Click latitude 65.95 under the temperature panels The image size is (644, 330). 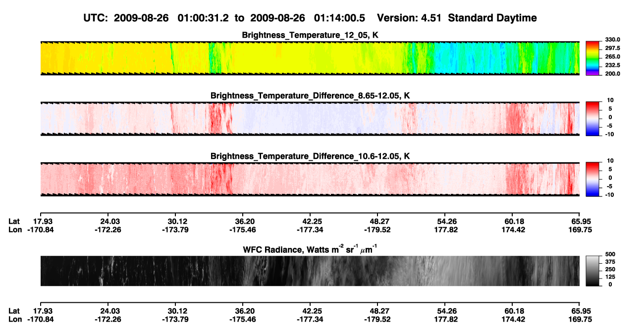click(581, 221)
